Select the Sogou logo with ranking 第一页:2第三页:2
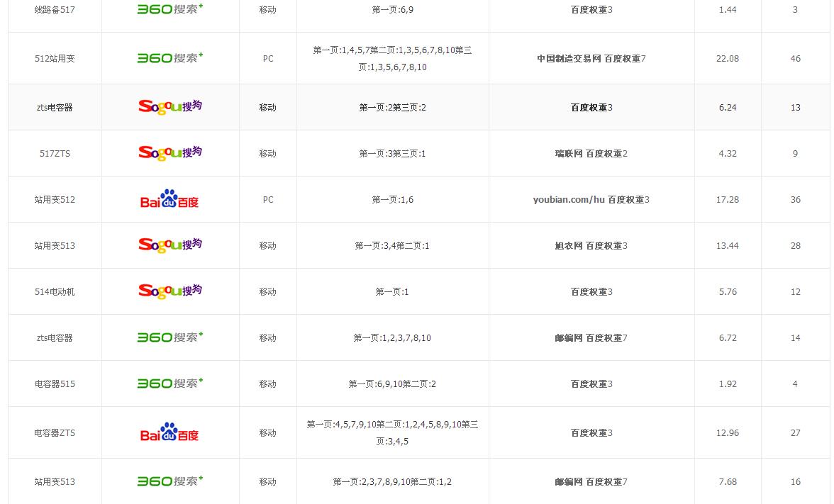The height and width of the screenshot is (504, 834). pyautogui.click(x=170, y=107)
